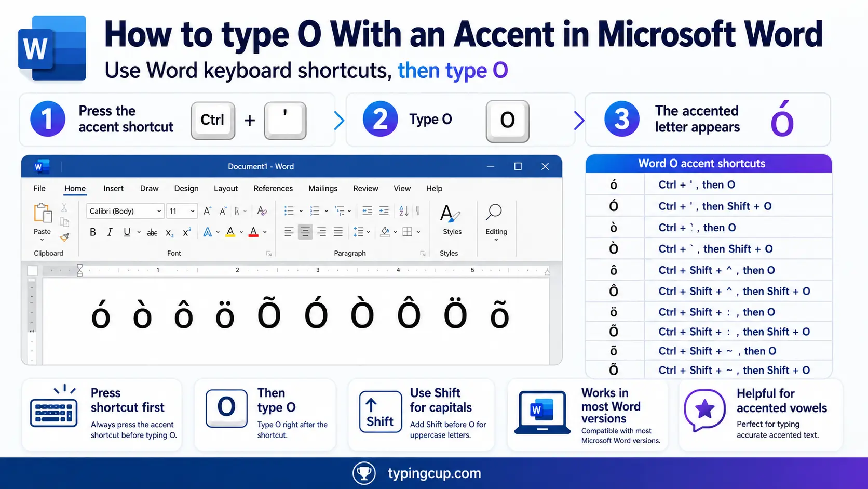
Task: Toggle show paragraph marks
Action: point(418,211)
